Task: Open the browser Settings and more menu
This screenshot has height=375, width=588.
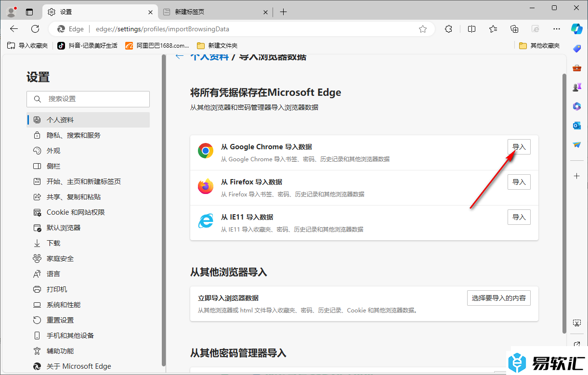Action: tap(557, 29)
